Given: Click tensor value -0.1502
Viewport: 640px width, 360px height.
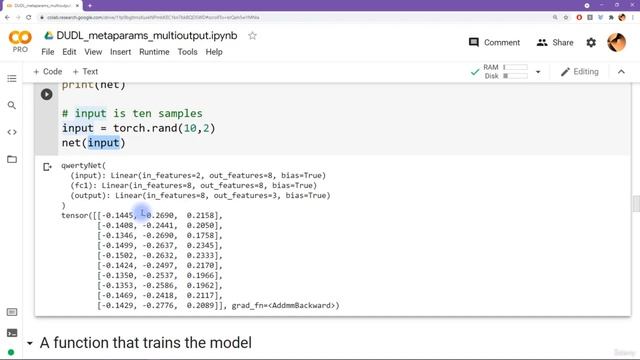Looking at the screenshot, I should point(117,256).
